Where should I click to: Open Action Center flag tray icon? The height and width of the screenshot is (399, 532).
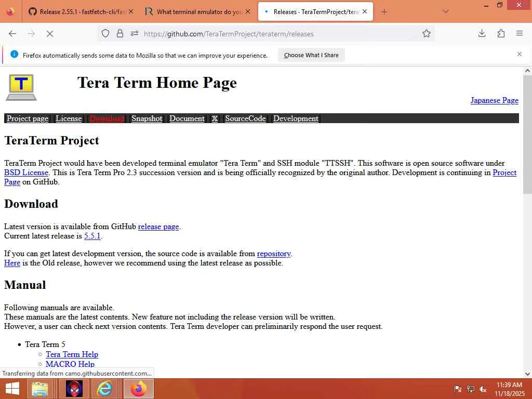[x=458, y=389]
